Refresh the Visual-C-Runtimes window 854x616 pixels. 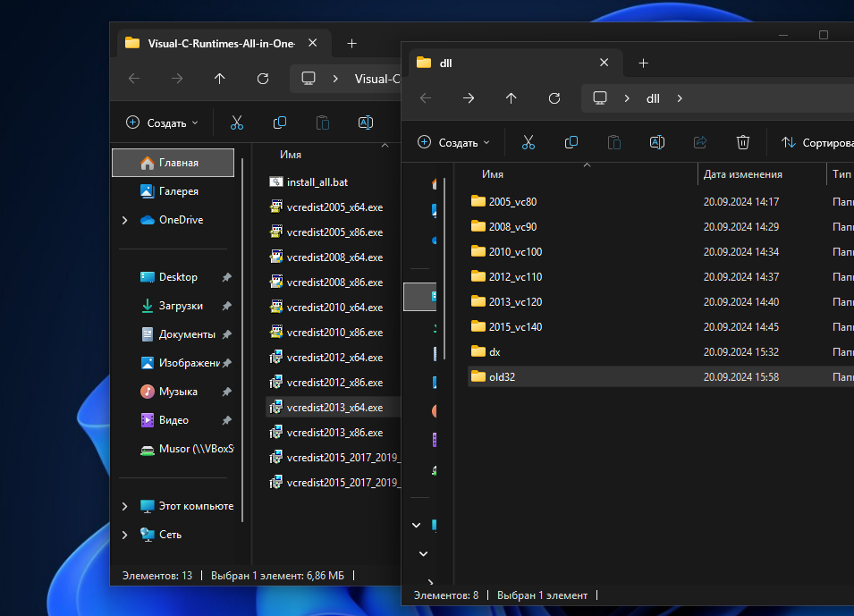click(x=263, y=79)
